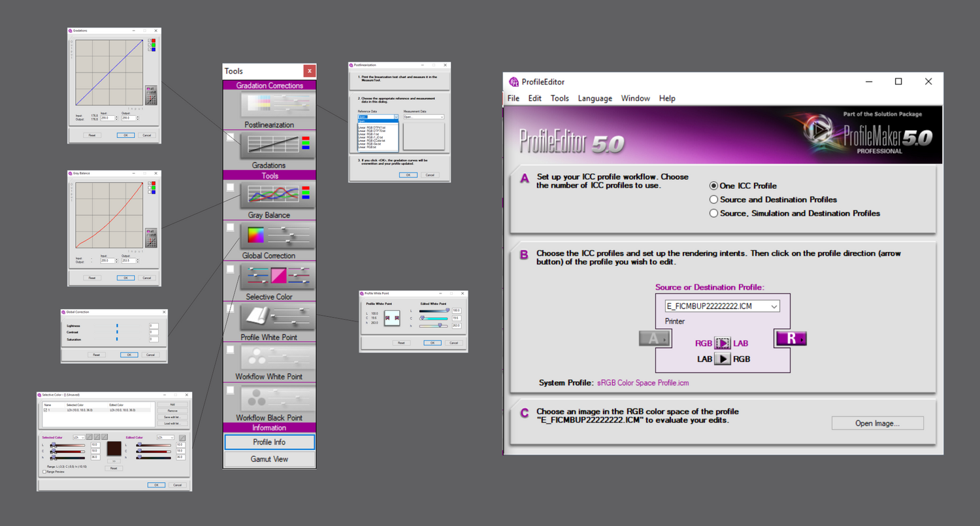This screenshot has height=526, width=980.
Task: Tick the checkbox next to Selective Color tool
Action: (x=231, y=269)
